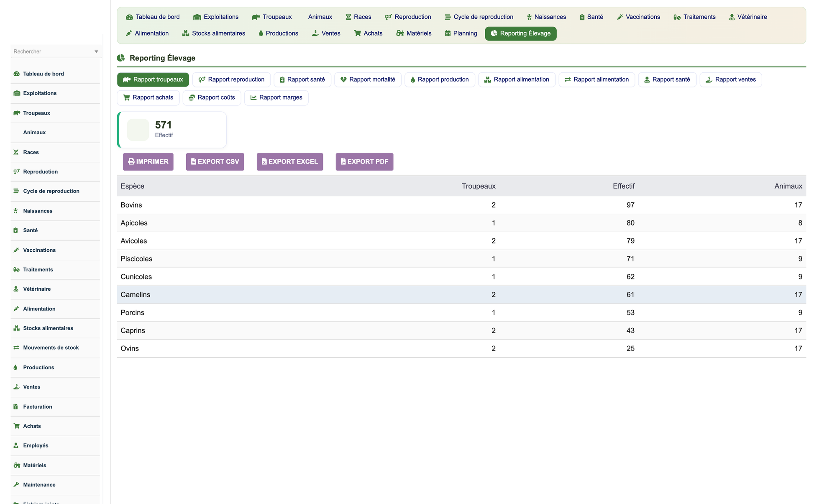Click the doctor icon beside sidebar Vétérinaire

point(16,289)
